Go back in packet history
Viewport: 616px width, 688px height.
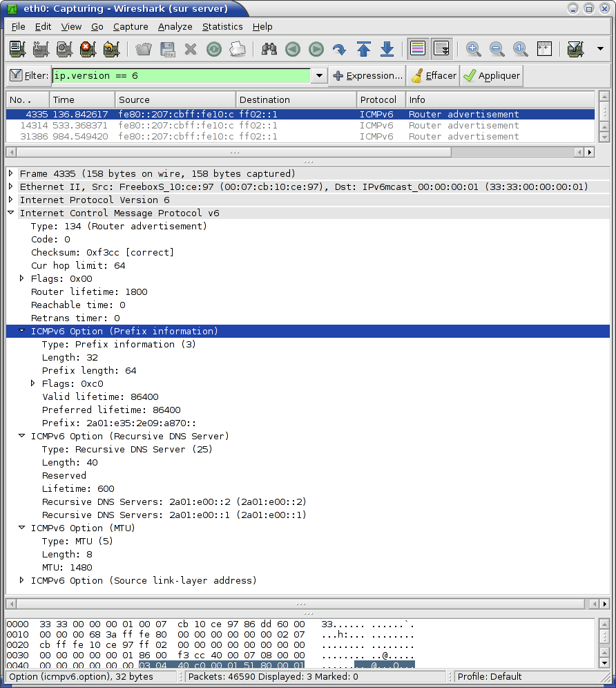click(x=293, y=49)
